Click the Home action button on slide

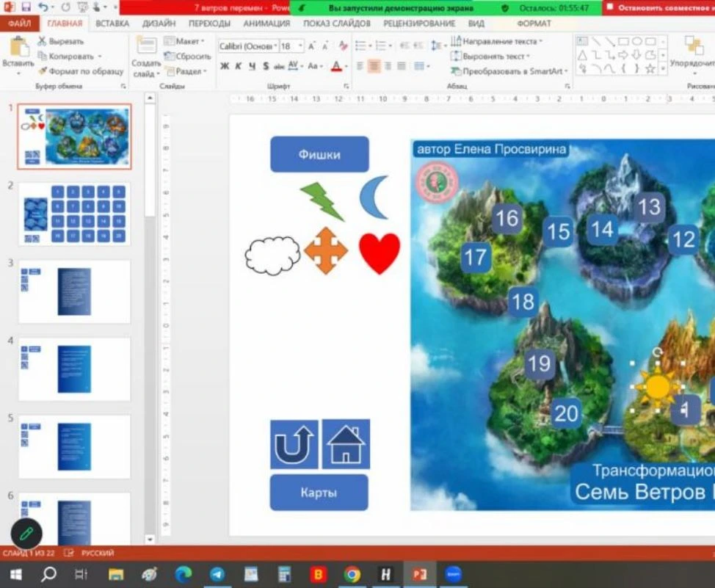pos(346,444)
